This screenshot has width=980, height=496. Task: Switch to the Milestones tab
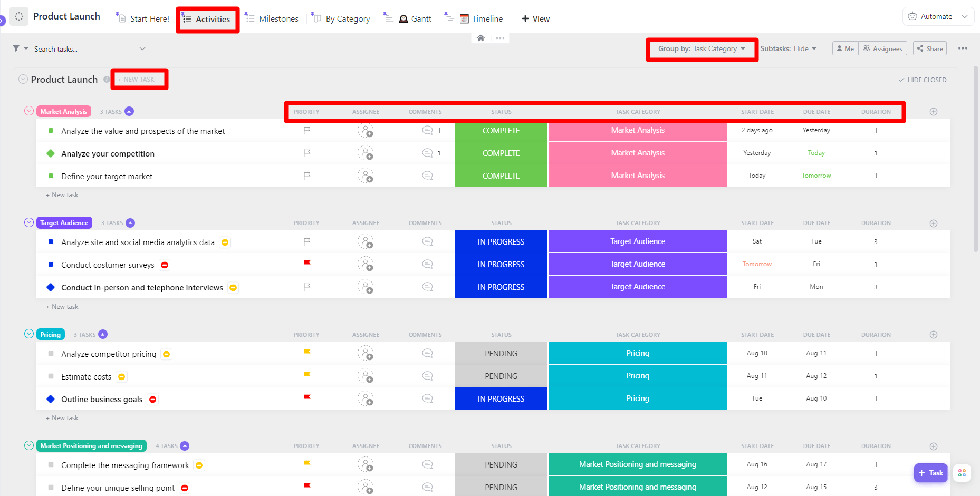coord(278,18)
